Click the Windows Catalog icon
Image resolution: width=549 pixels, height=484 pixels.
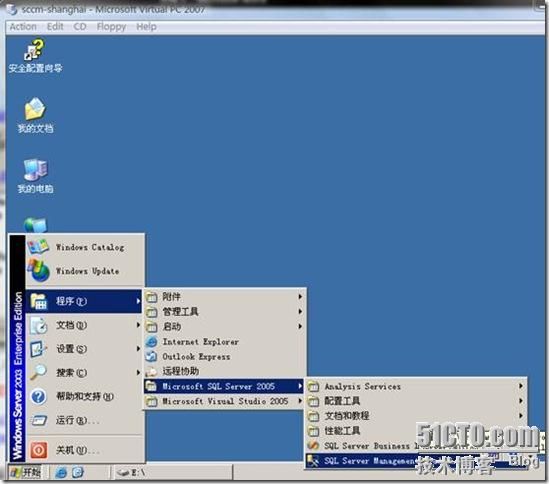[x=38, y=247]
